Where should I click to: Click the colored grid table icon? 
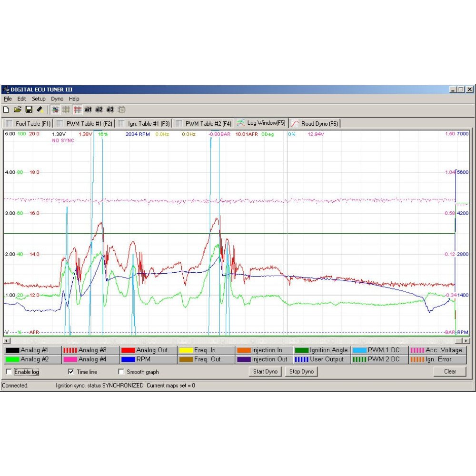pyautogui.click(x=55, y=109)
